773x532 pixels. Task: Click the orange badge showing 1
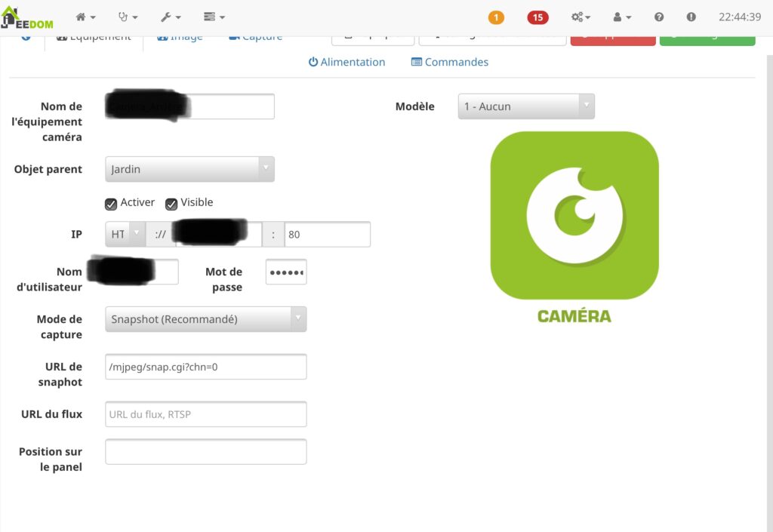[x=496, y=18]
